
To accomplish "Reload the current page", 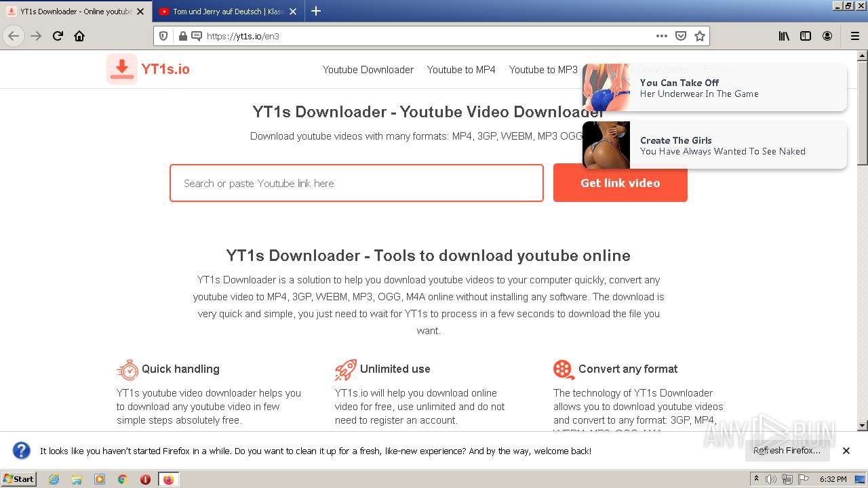I will (x=58, y=36).
